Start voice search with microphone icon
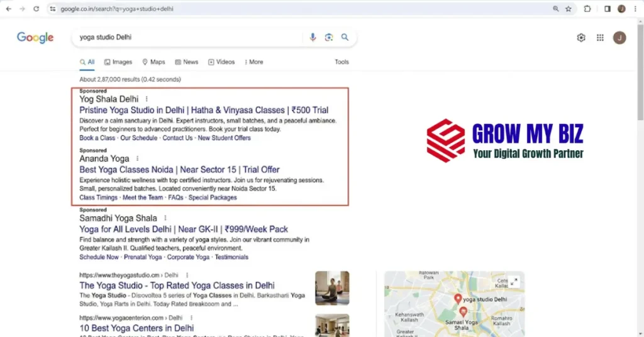The image size is (644, 337). (x=313, y=37)
